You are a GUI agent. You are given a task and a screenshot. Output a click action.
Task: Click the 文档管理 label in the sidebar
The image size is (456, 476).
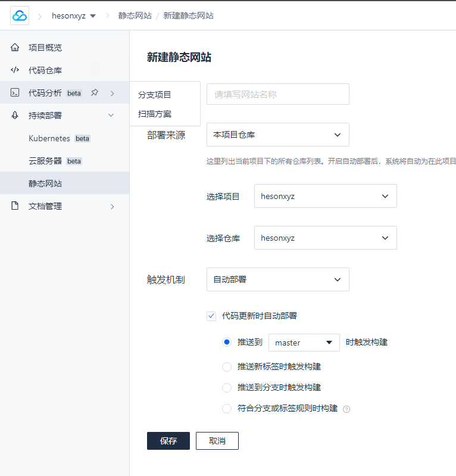(x=45, y=206)
